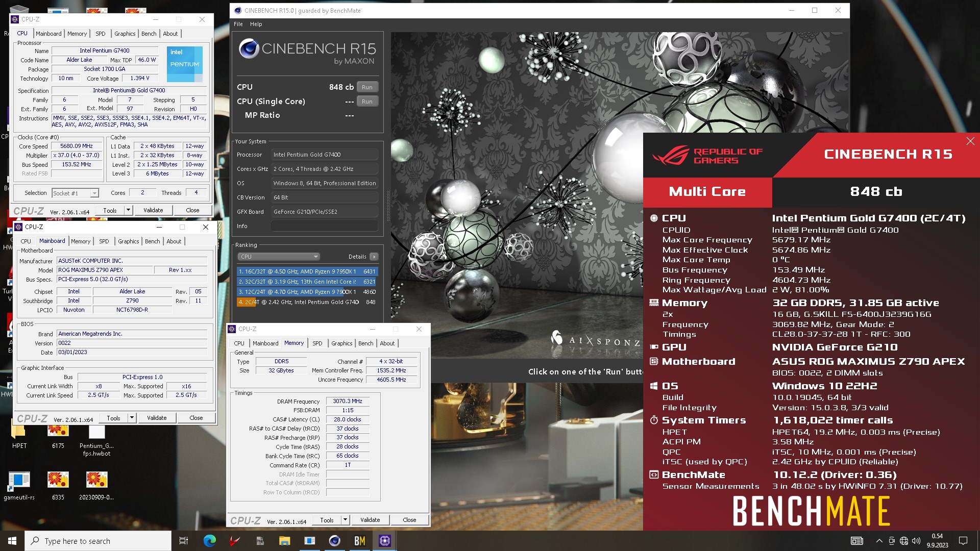Screen dimensions: 980x551
Task: Select the Ryzen 9 7950X ranking row scoring 6431
Action: [x=307, y=271]
